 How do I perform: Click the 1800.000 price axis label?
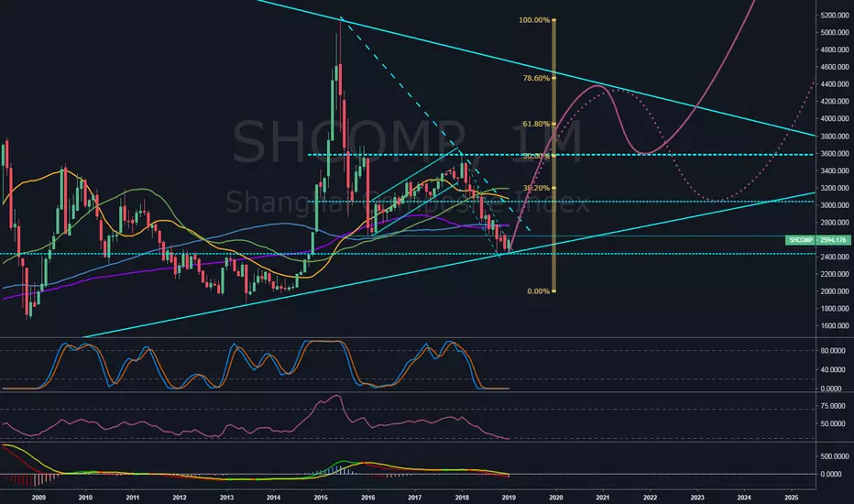835,309
